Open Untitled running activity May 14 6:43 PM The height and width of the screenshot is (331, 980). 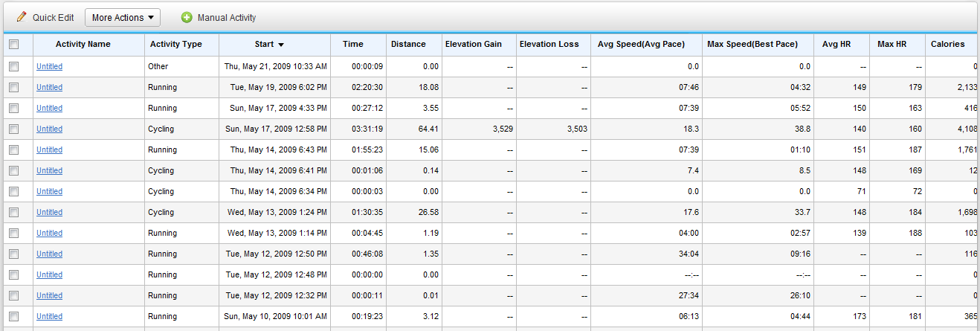49,150
